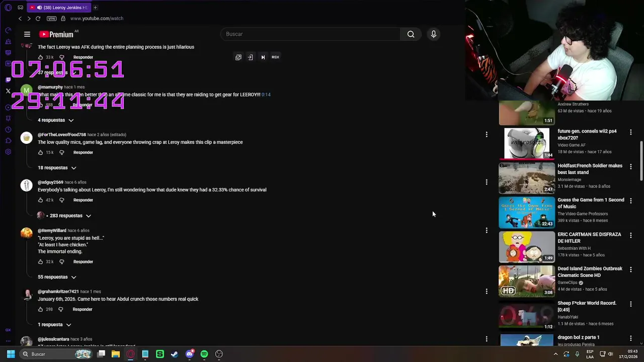Go back with browser back arrow
This screenshot has width=644, height=362.
pyautogui.click(x=20, y=19)
